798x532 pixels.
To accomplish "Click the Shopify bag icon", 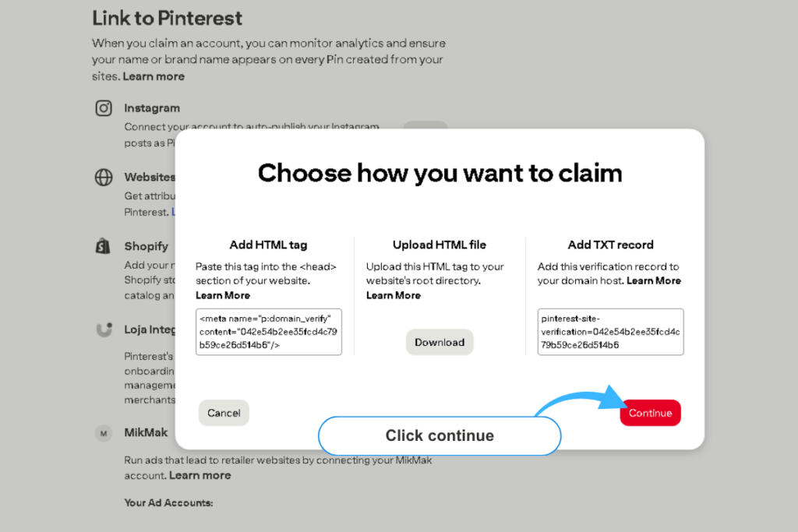I will [x=104, y=245].
